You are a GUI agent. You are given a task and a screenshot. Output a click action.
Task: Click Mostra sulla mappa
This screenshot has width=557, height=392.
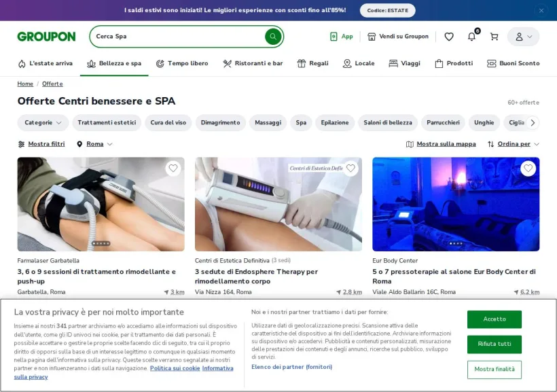(x=441, y=144)
